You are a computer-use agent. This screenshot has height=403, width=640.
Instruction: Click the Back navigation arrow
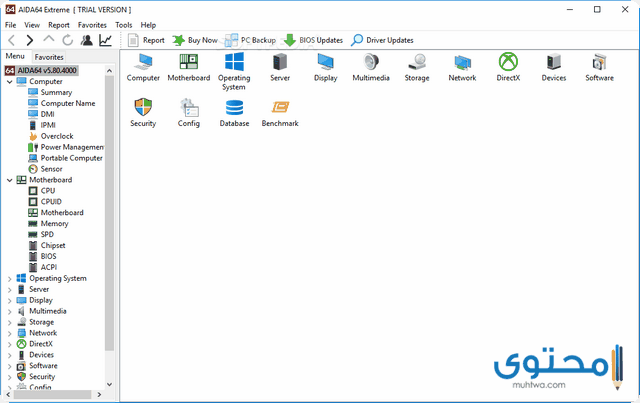coord(12,40)
